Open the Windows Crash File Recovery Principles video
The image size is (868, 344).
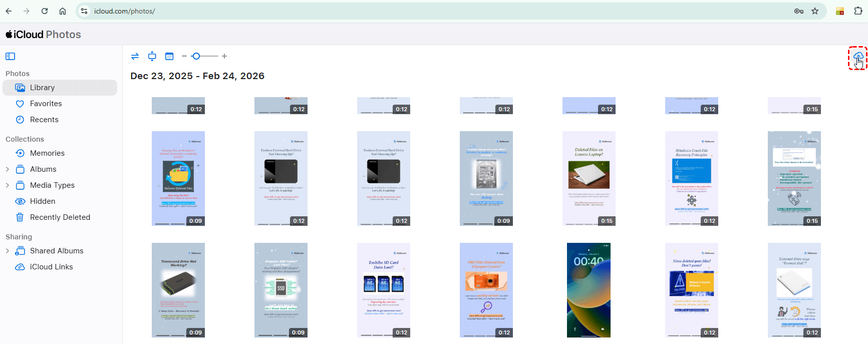(x=692, y=179)
